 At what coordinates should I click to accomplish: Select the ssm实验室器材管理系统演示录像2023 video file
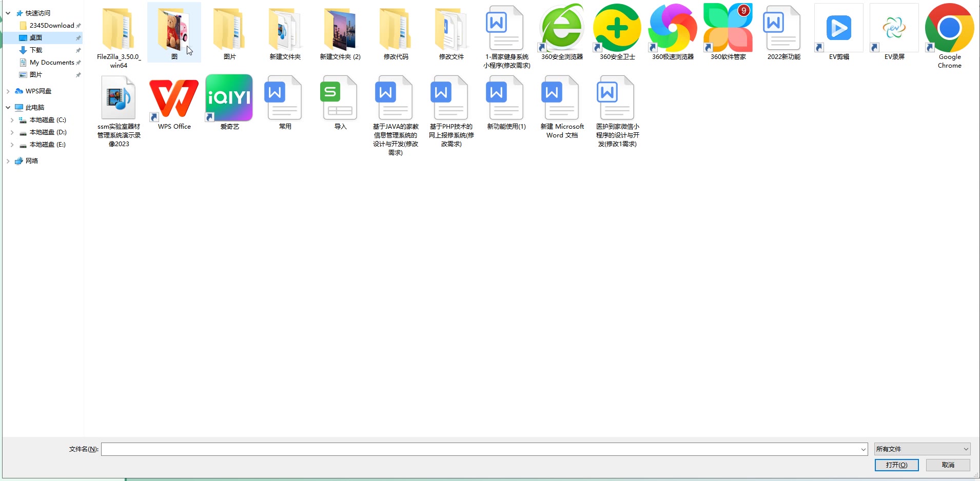point(119,111)
